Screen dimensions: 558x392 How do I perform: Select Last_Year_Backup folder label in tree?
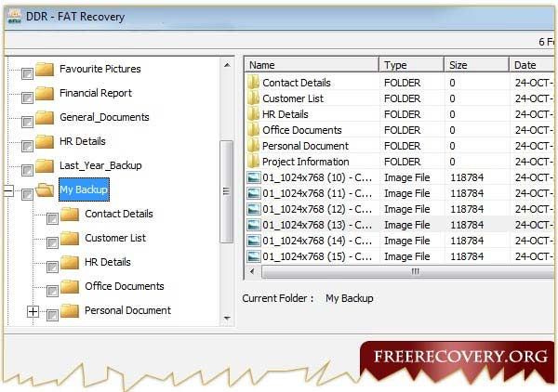click(x=100, y=165)
